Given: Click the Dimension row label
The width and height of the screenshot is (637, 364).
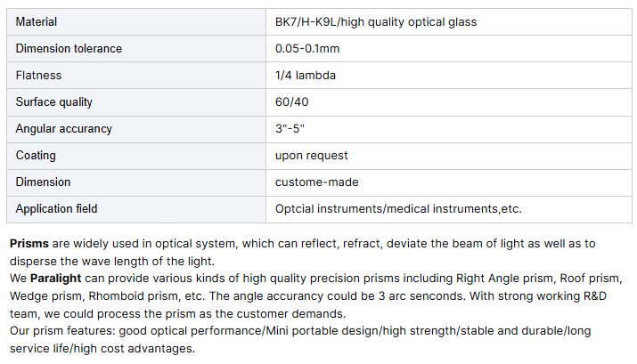Looking at the screenshot, I should click(x=43, y=182).
